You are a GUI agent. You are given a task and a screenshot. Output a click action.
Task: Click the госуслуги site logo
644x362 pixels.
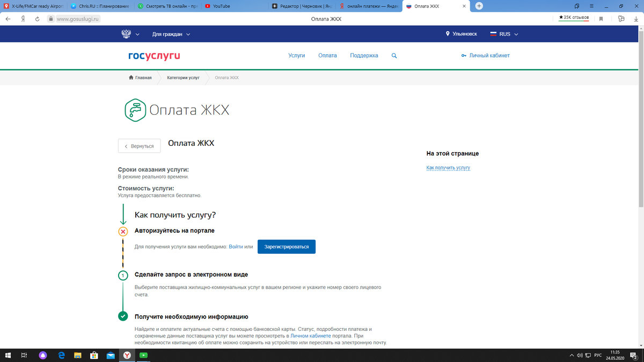pos(154,56)
